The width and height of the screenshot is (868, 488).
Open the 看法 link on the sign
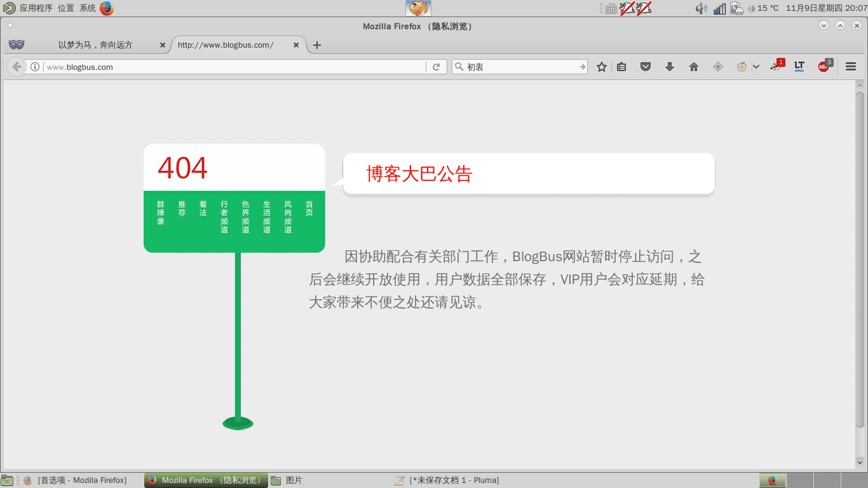[203, 208]
